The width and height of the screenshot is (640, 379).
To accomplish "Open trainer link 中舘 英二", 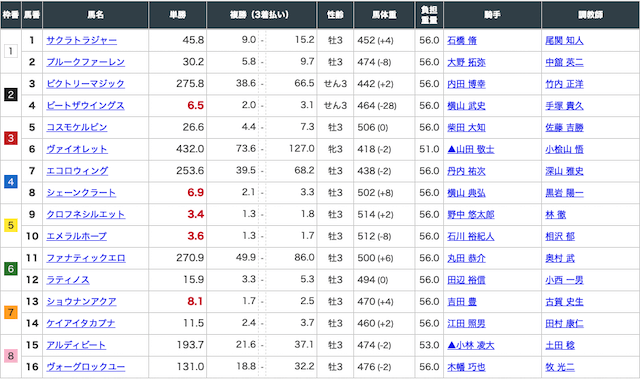I will click(x=564, y=62).
